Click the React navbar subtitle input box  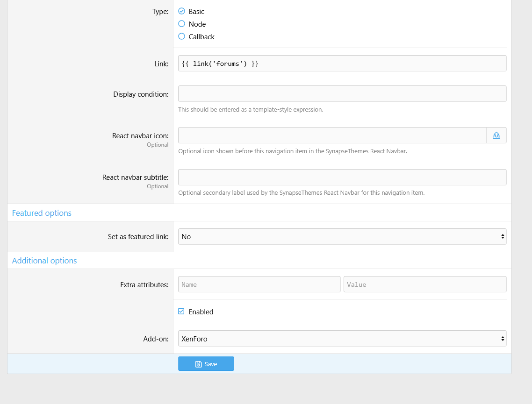(342, 177)
